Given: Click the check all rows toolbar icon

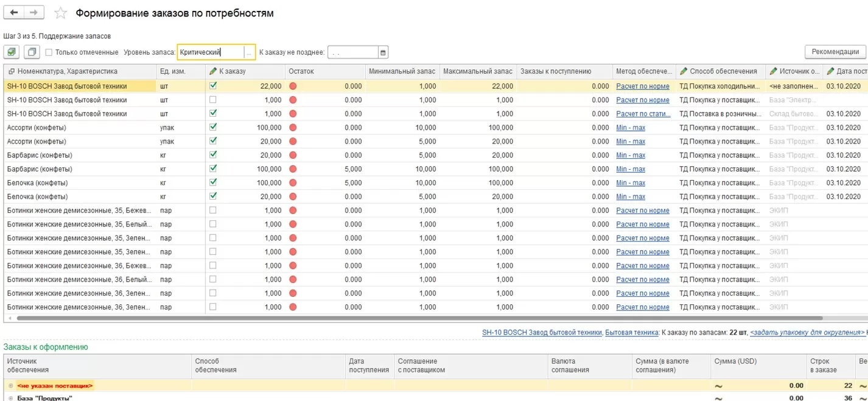Looking at the screenshot, I should pyautogui.click(x=12, y=52).
